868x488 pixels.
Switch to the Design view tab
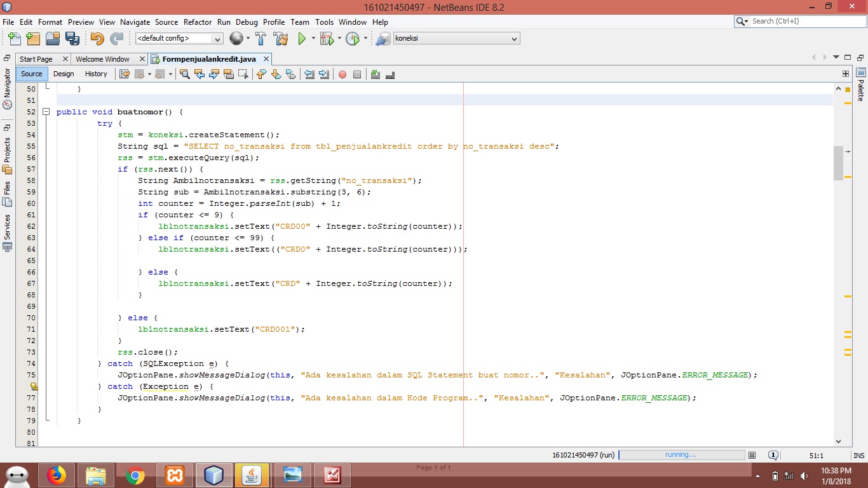point(64,74)
